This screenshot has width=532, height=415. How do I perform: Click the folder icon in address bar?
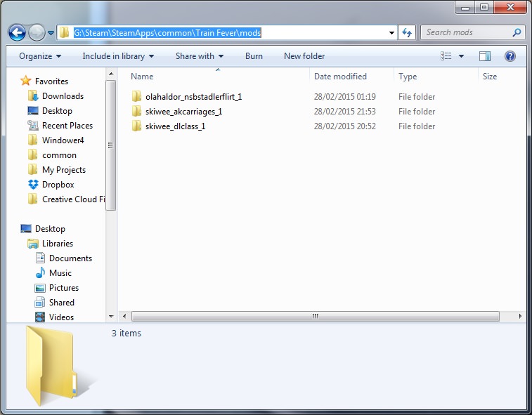[x=64, y=32]
